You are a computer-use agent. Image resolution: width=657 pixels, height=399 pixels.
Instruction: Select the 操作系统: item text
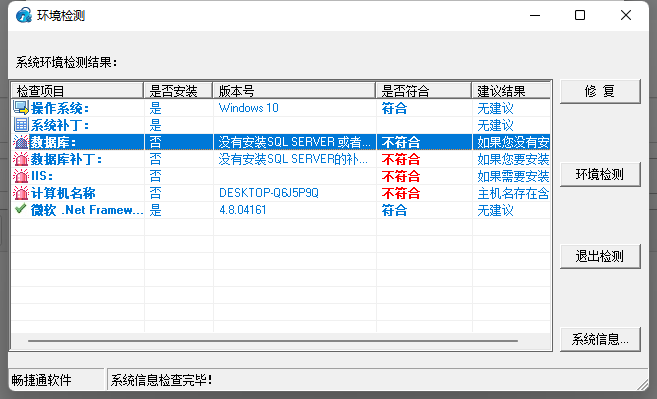pos(60,108)
